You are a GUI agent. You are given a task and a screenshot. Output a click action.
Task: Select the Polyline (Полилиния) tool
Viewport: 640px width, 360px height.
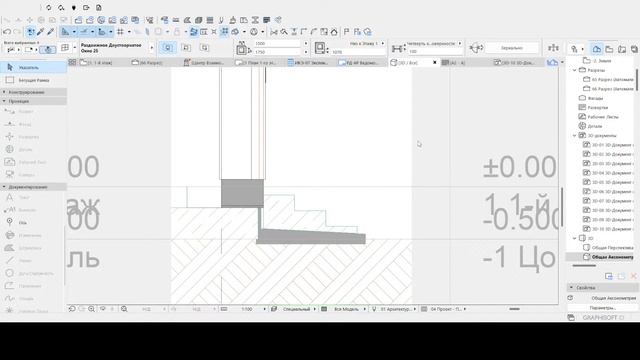[33, 286]
